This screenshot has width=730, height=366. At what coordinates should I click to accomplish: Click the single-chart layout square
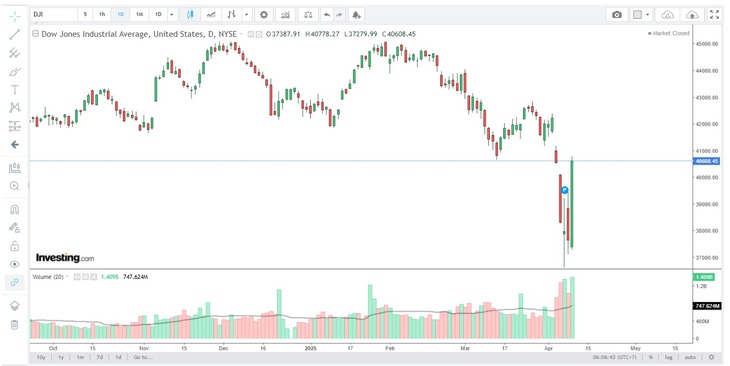[x=637, y=14]
